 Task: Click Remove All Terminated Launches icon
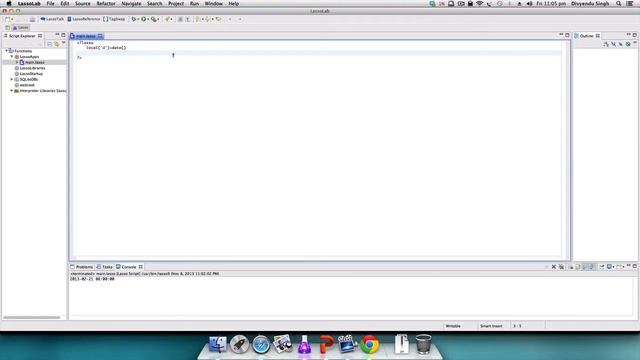tap(561, 267)
